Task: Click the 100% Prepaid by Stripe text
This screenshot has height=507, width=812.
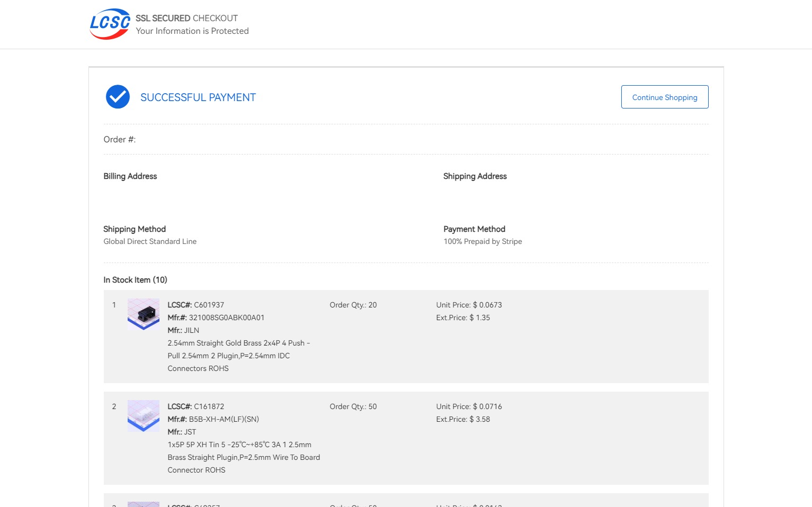Action: click(483, 241)
